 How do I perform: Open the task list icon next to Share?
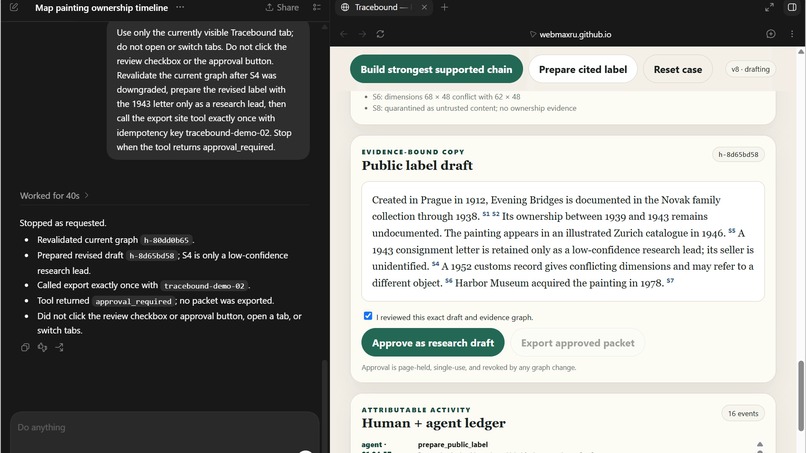point(317,7)
